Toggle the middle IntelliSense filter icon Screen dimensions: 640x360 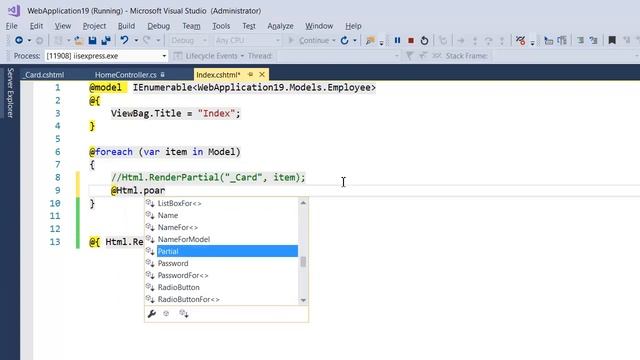(166, 313)
